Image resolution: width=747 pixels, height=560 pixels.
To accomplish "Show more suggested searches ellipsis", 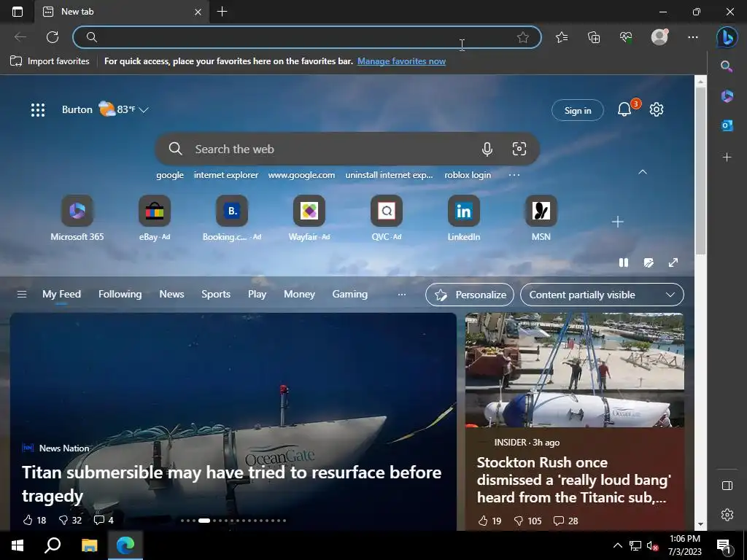I will click(514, 175).
